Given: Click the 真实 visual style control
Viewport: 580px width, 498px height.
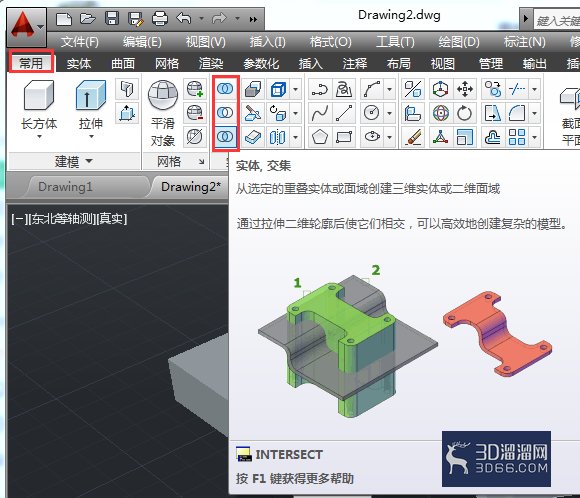Looking at the screenshot, I should point(111,219).
